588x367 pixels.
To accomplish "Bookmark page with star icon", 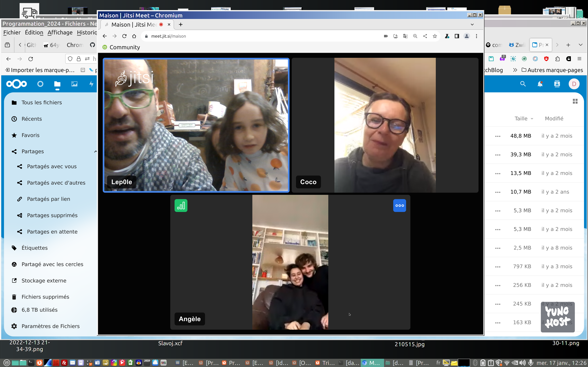I will point(435,36).
